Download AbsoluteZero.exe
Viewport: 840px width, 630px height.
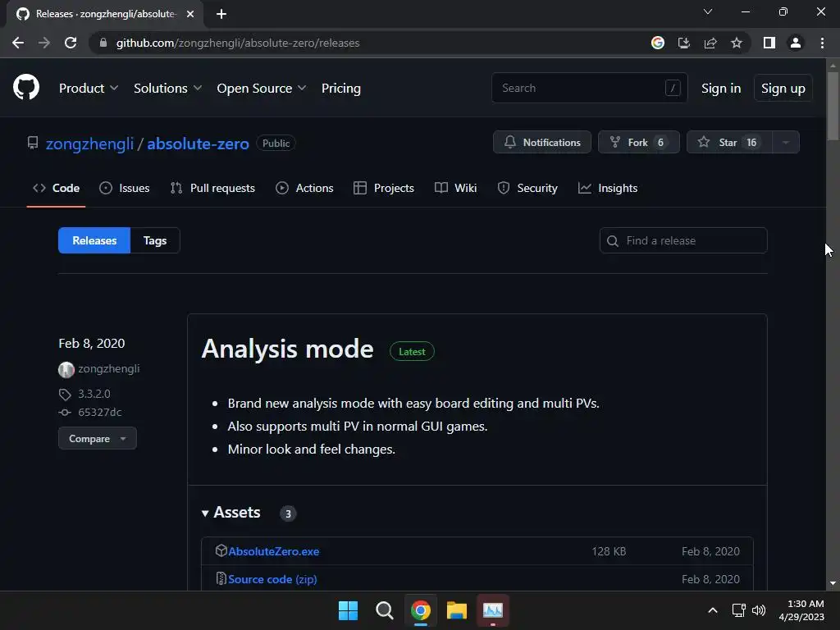pyautogui.click(x=274, y=551)
